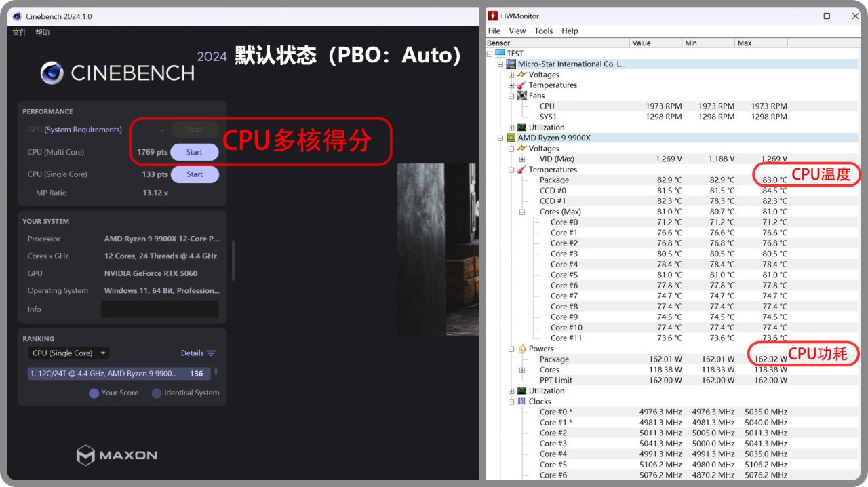Collapse the Fans node
Viewport: 868px width, 487px height.
511,96
